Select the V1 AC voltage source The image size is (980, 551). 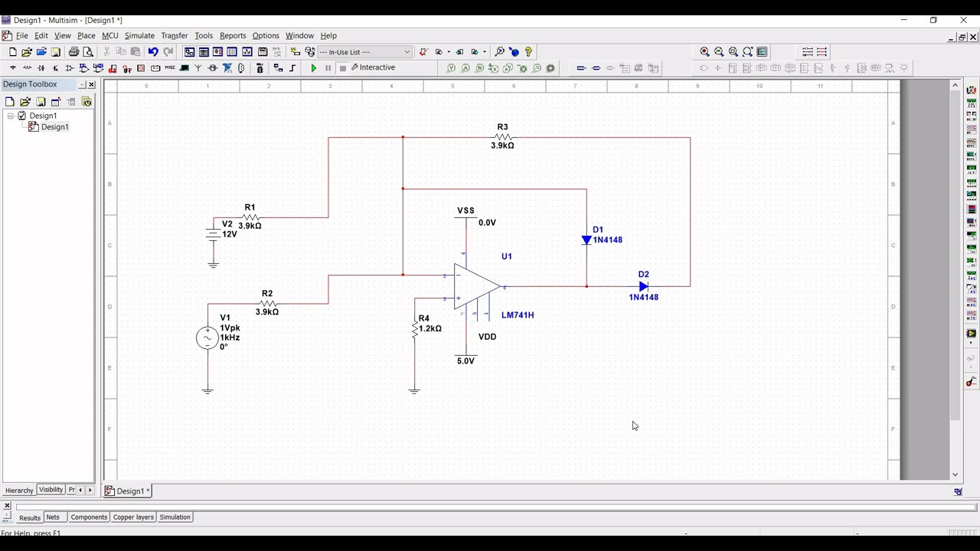[207, 337]
